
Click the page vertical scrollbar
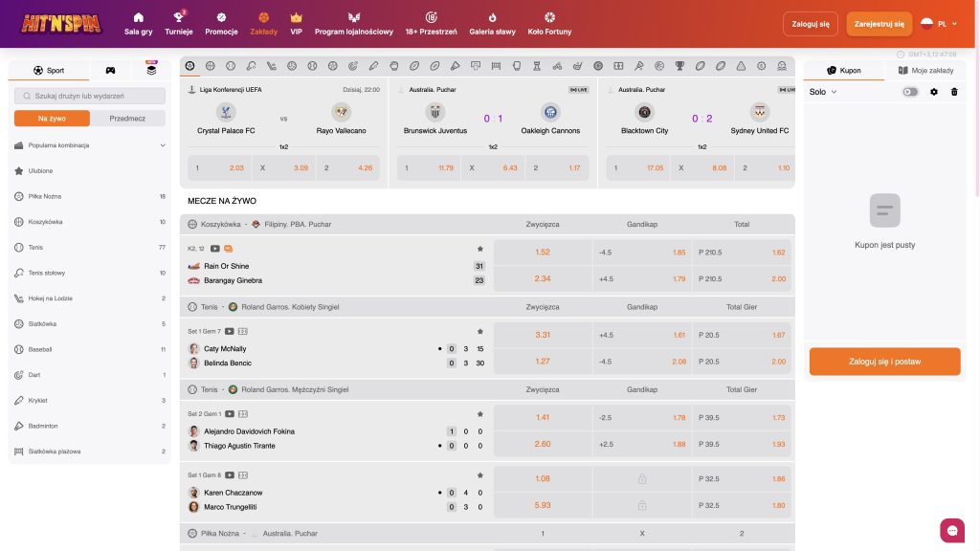(x=977, y=125)
